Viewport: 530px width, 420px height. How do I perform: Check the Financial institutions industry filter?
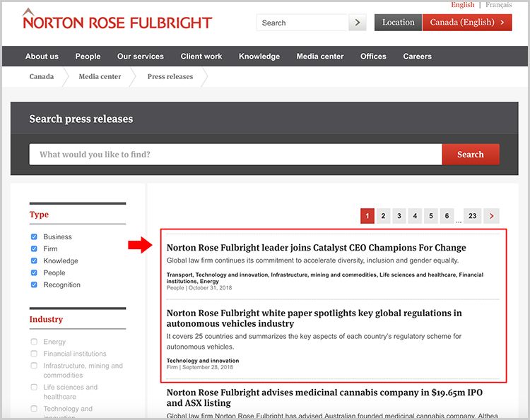[x=34, y=354]
